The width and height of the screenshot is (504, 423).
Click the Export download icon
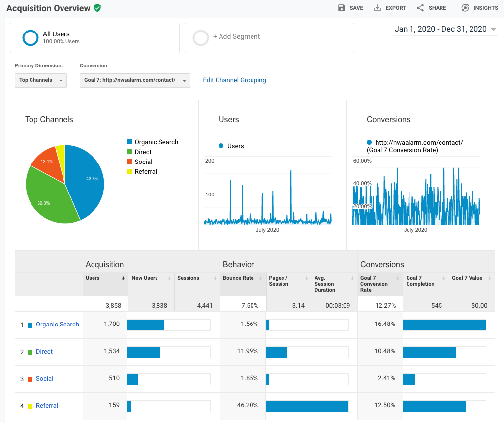[x=378, y=8]
